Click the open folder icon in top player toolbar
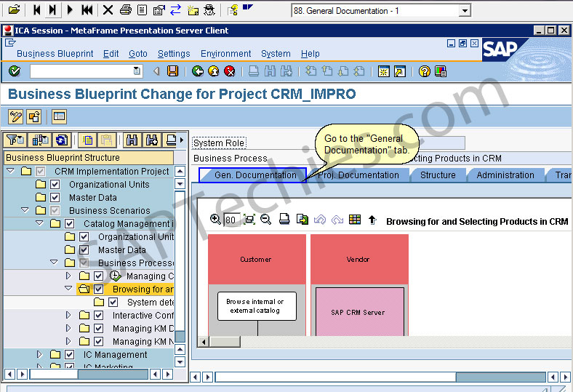 (14, 9)
